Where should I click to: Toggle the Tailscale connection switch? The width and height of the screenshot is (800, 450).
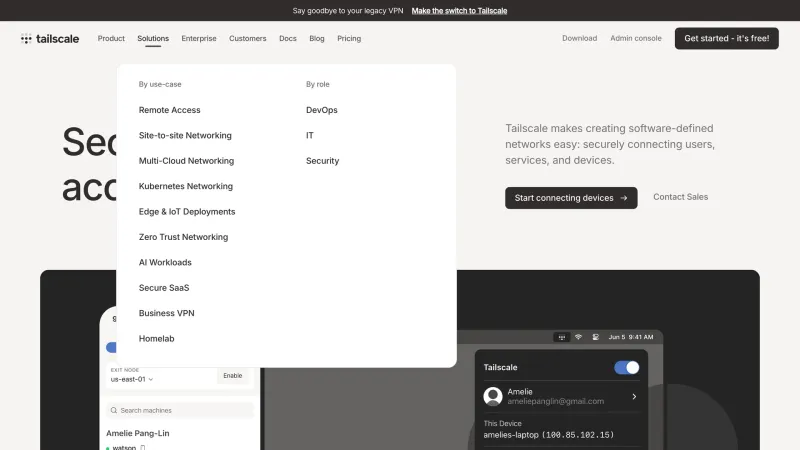pos(627,367)
